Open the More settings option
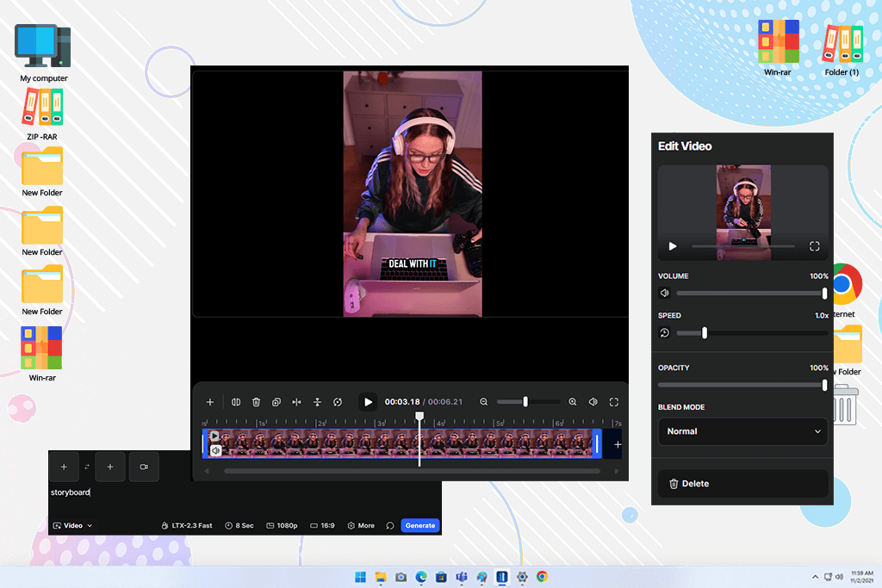882x588 pixels. [x=361, y=526]
